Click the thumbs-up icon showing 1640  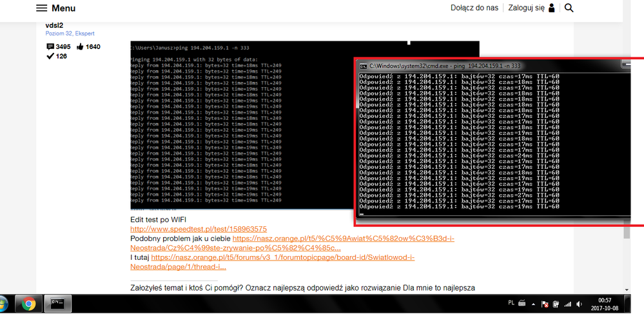pyautogui.click(x=80, y=46)
